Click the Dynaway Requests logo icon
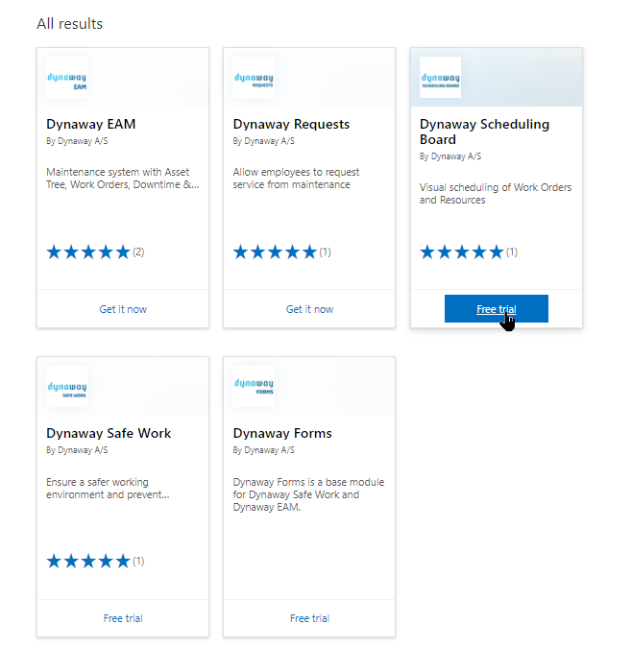The height and width of the screenshot is (672, 631). (x=253, y=78)
